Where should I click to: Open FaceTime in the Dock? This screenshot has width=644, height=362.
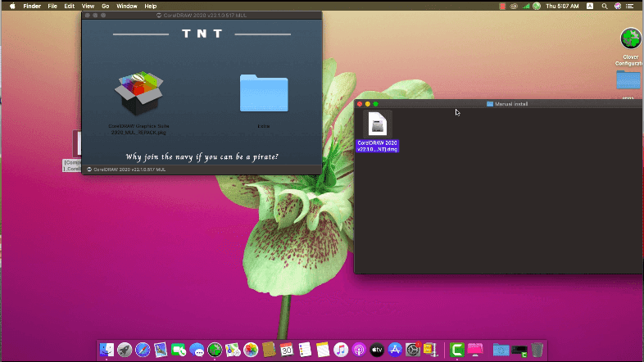pyautogui.click(x=179, y=350)
